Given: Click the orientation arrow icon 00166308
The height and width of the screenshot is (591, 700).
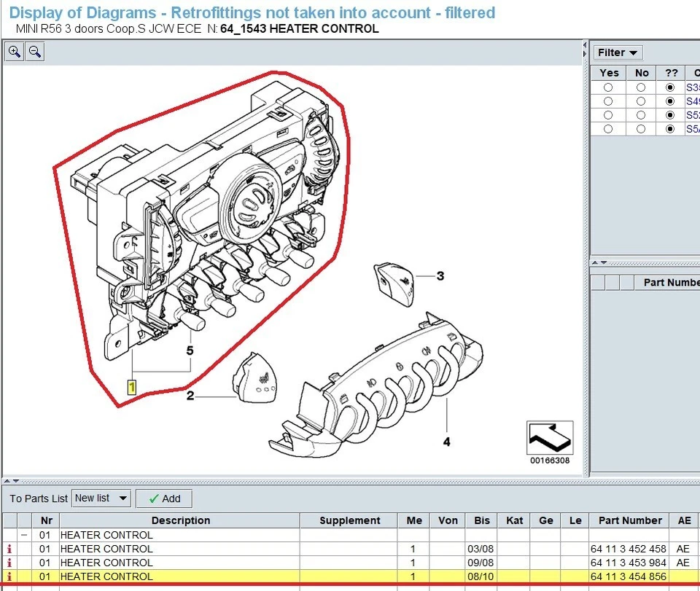Looking at the screenshot, I should [x=550, y=438].
